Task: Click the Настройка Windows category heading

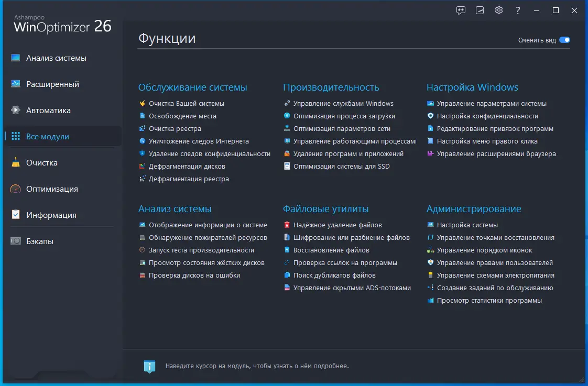Action: tap(472, 87)
